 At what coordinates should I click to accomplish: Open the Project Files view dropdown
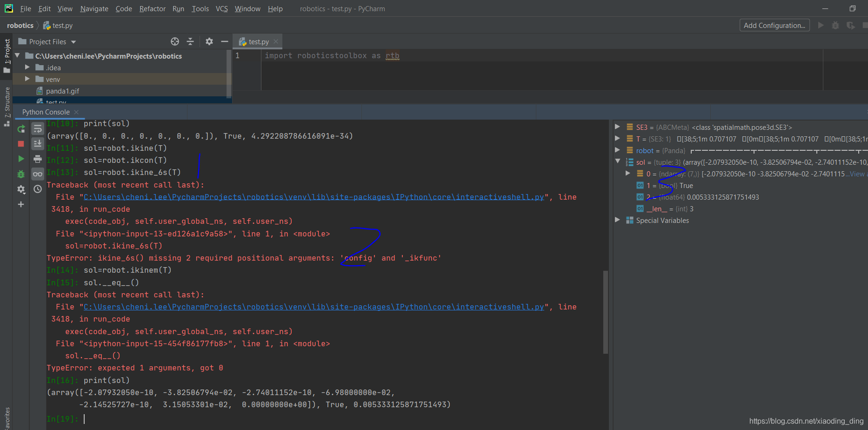point(73,41)
